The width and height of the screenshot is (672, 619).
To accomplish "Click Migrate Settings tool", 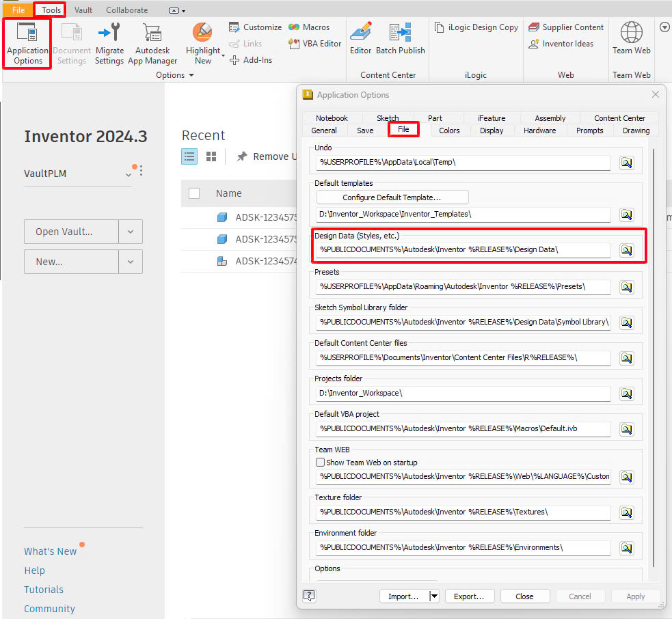I will [x=109, y=43].
